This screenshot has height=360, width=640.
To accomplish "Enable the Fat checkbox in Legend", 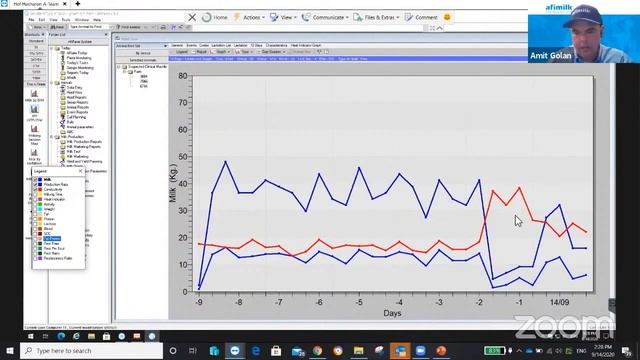I will [x=35, y=214].
